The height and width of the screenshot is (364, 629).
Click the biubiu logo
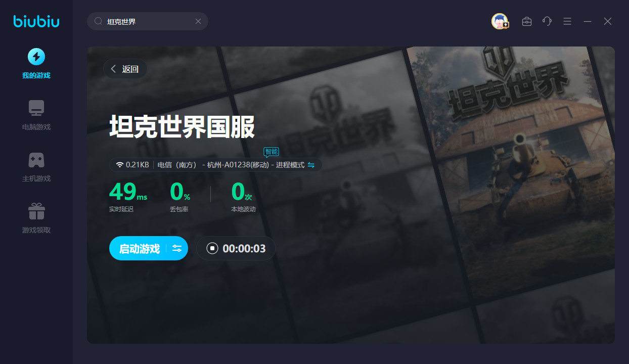tap(36, 21)
